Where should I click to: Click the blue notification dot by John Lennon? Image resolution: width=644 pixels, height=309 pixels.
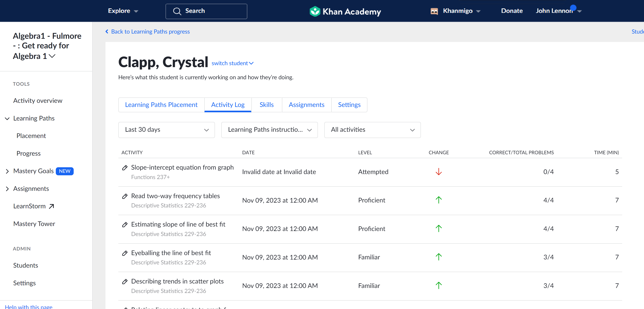click(573, 8)
